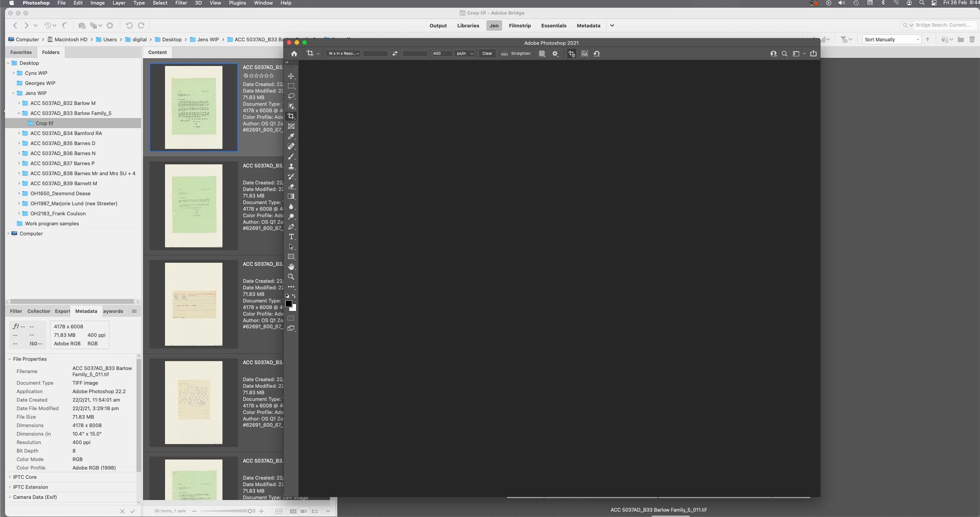This screenshot has width=980, height=517.
Task: Open the Filter menu in menu bar
Action: 181,3
